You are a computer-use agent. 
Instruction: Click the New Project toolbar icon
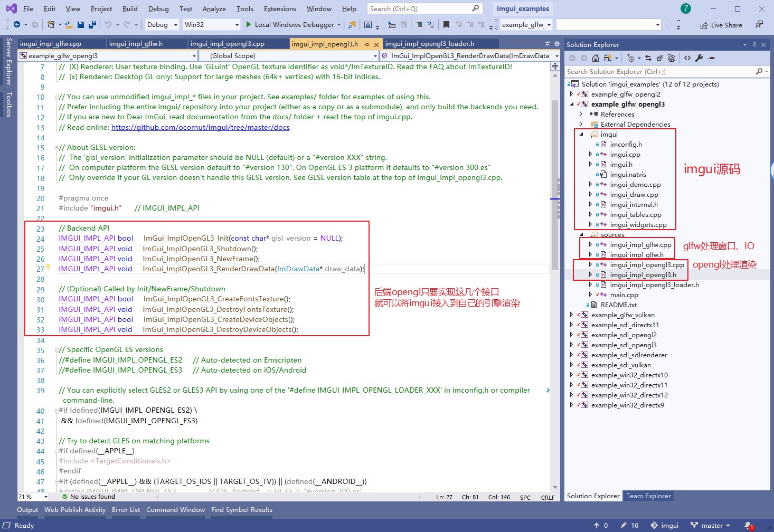pyautogui.click(x=51, y=24)
